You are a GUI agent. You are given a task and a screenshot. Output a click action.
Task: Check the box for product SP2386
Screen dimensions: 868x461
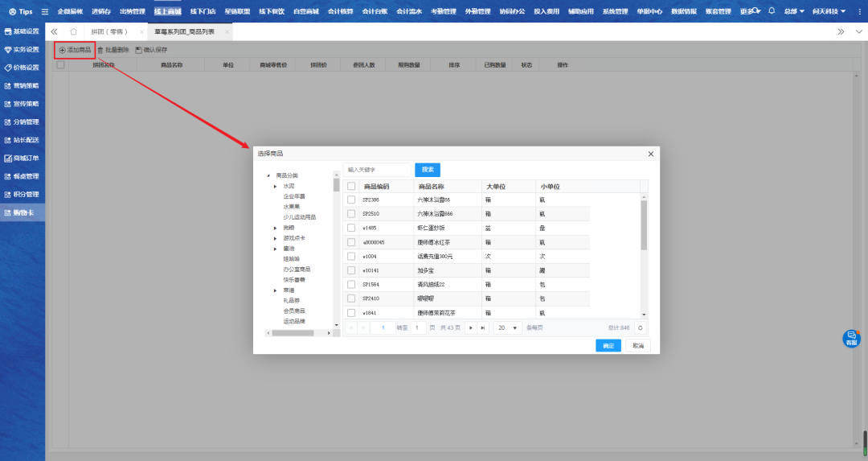pos(351,200)
